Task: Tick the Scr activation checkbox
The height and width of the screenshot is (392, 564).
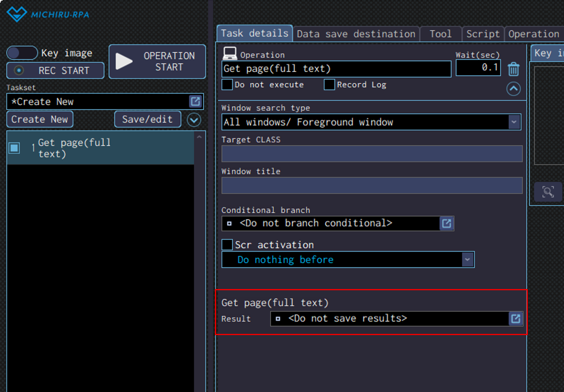Action: point(227,245)
